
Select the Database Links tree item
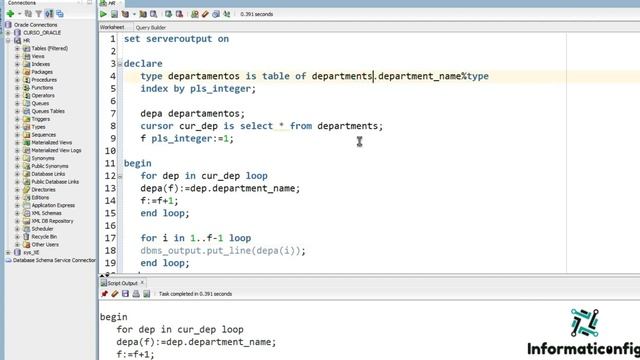click(x=48, y=174)
